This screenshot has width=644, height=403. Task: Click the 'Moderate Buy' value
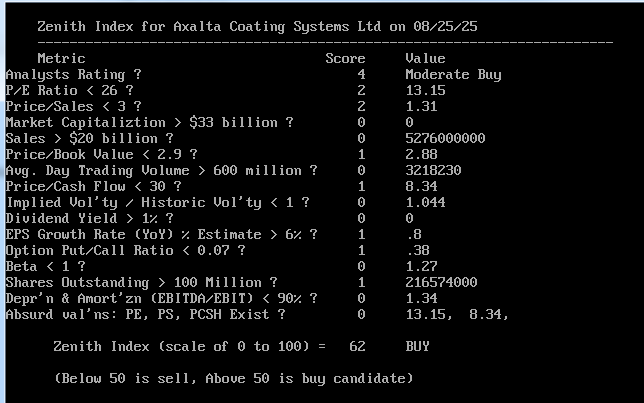(453, 74)
